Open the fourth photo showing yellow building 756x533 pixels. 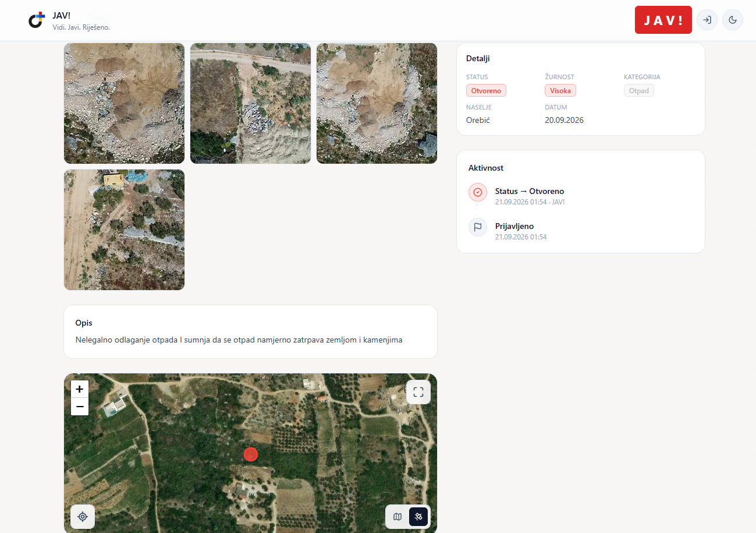tap(124, 230)
